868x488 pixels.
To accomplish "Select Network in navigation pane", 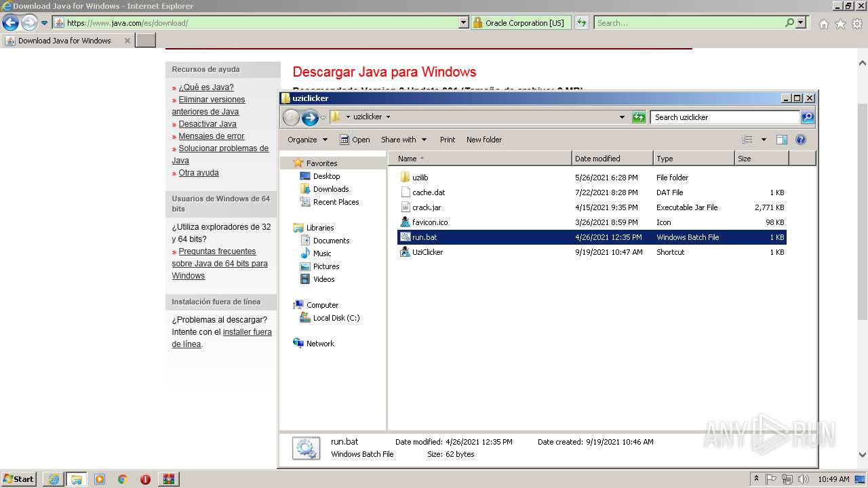I will pos(320,344).
